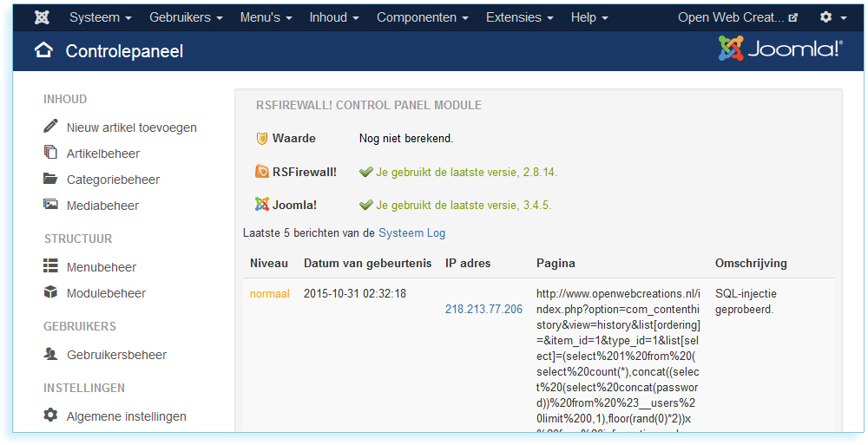Click the Joomla! logo in the header
Screen dimensions: 868x445
780,49
